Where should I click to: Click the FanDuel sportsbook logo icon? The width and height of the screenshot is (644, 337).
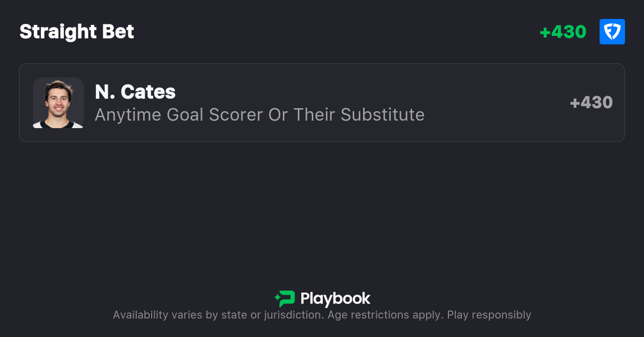[x=612, y=32]
